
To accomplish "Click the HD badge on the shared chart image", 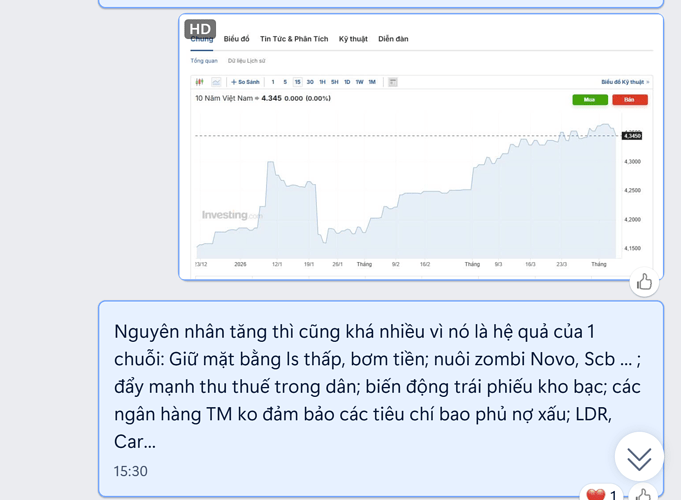I will tap(200, 29).
